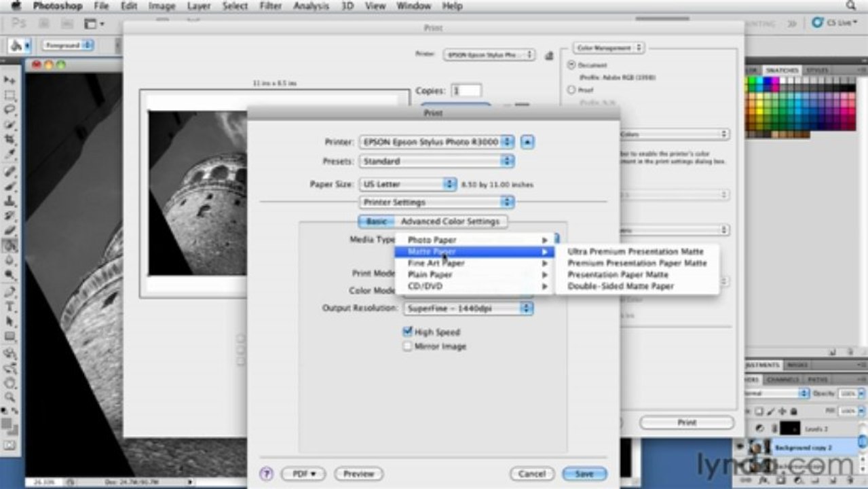Viewport: 868px width, 489px height.
Task: Select the Rectangle shape tool
Action: 10,337
